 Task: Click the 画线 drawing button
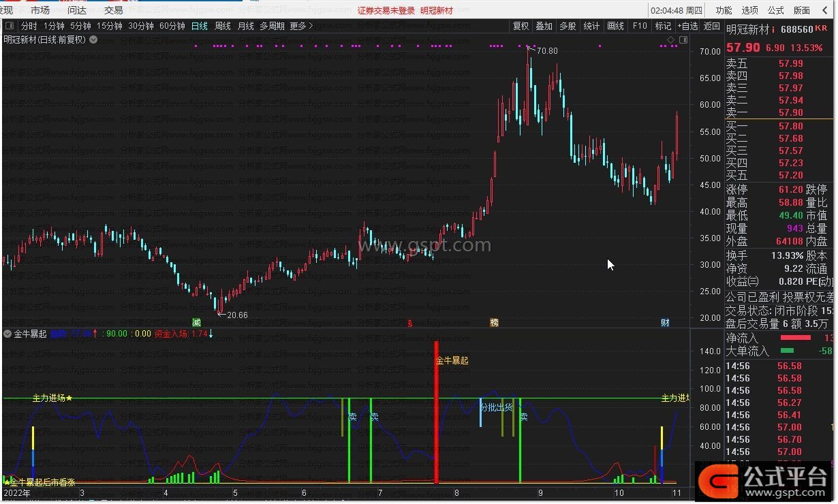click(615, 26)
